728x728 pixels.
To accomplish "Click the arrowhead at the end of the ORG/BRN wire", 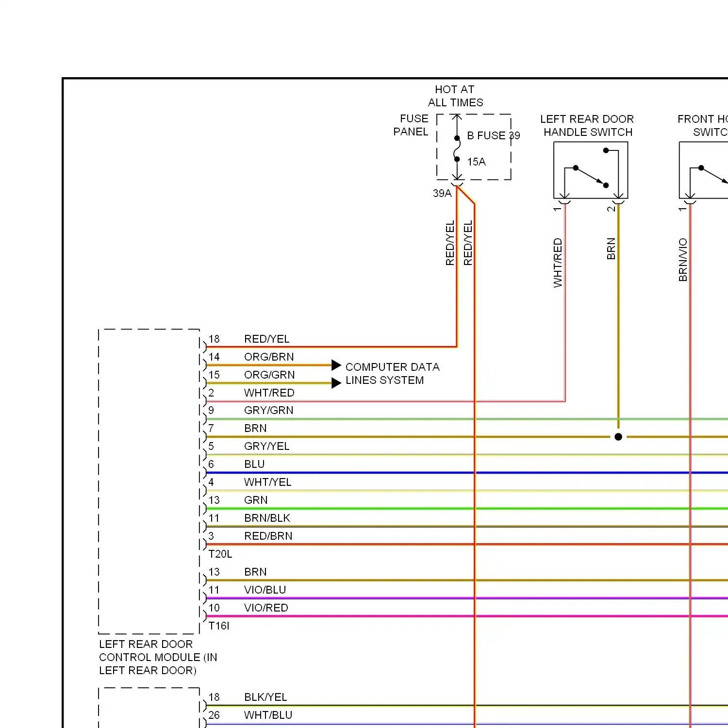I will pyautogui.click(x=336, y=365).
